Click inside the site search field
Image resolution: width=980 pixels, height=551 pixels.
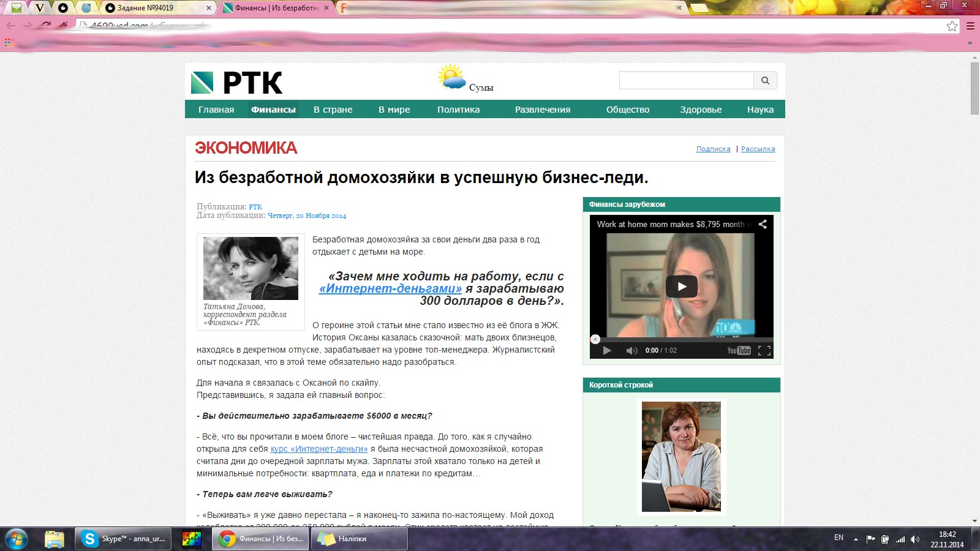tap(686, 80)
